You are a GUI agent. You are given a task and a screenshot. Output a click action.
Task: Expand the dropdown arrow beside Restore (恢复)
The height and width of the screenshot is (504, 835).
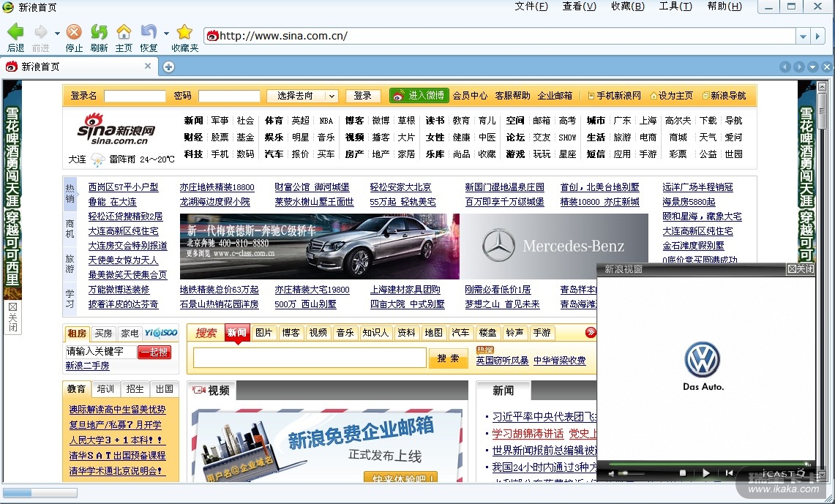(x=166, y=33)
